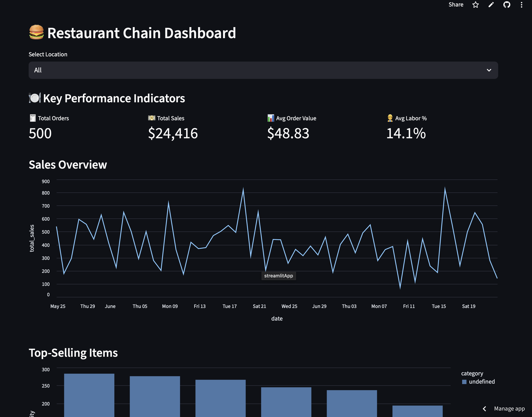Click the receipt icon next to Total Orders

point(32,118)
